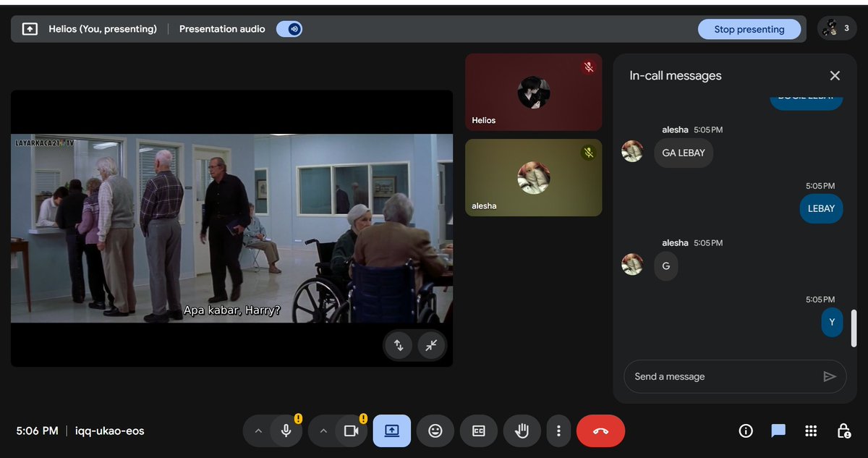Image resolution: width=868 pixels, height=458 pixels.
Task: Click the present screen button in toolbar
Action: pos(392,431)
